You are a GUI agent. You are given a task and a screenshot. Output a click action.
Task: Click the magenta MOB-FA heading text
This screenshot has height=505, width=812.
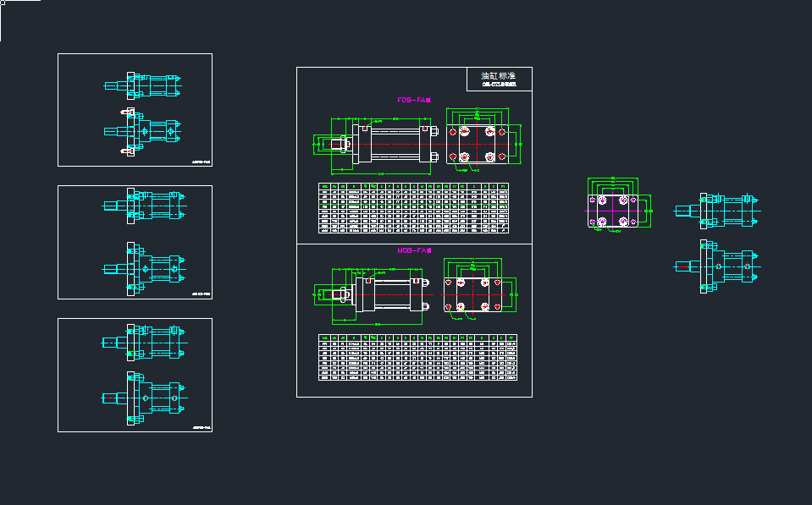tap(414, 251)
